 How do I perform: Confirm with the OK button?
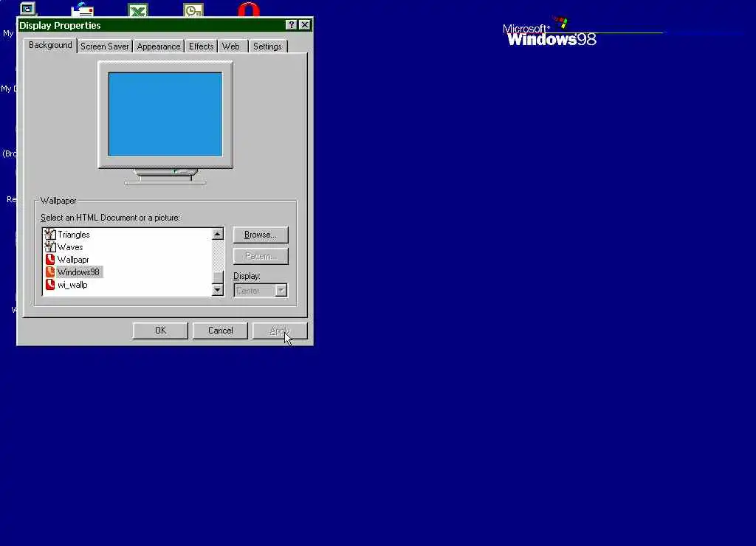tap(160, 331)
